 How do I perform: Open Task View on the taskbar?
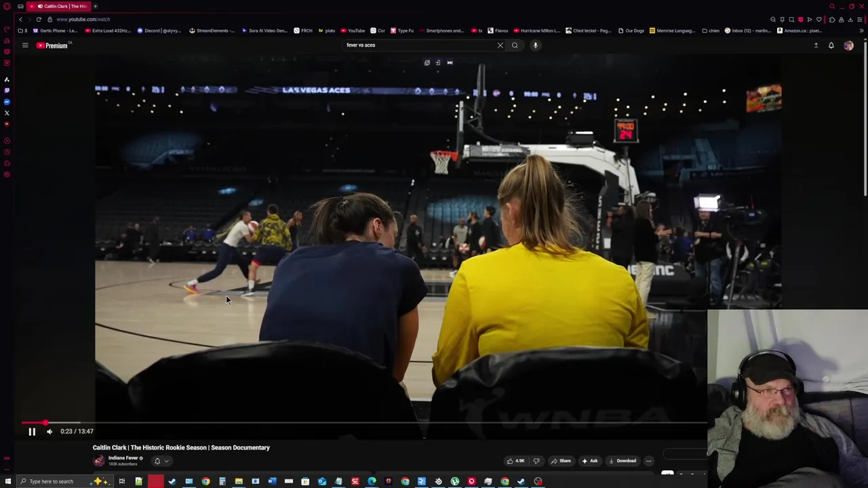tap(122, 481)
